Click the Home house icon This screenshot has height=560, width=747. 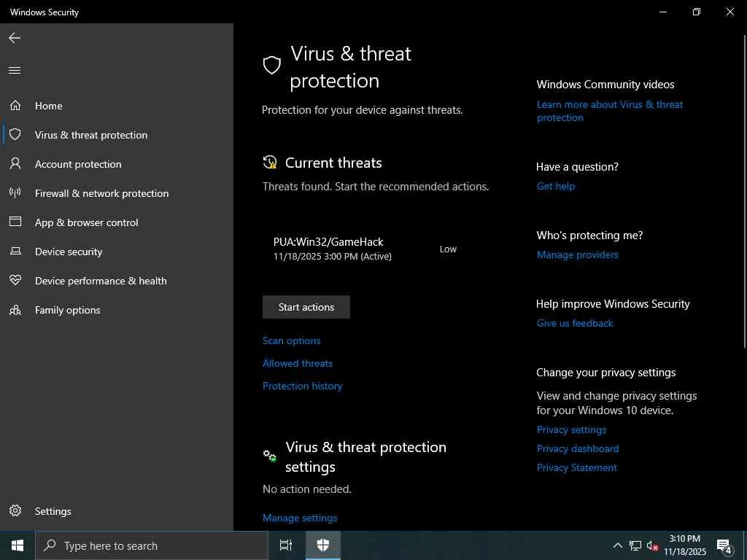click(x=15, y=106)
